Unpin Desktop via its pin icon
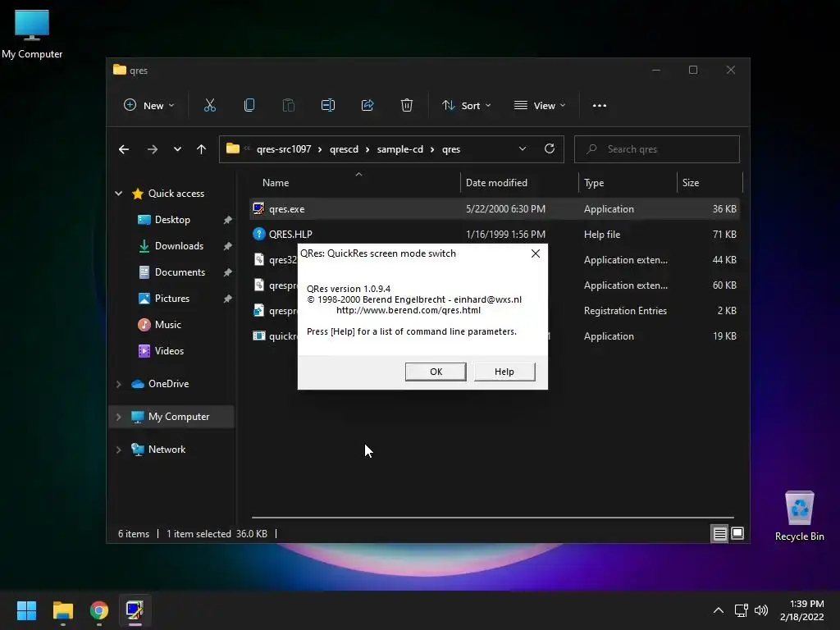840x630 pixels. pyautogui.click(x=228, y=220)
